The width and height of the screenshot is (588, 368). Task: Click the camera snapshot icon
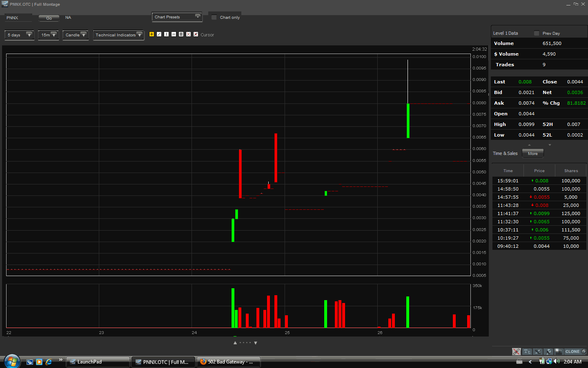[558, 352]
